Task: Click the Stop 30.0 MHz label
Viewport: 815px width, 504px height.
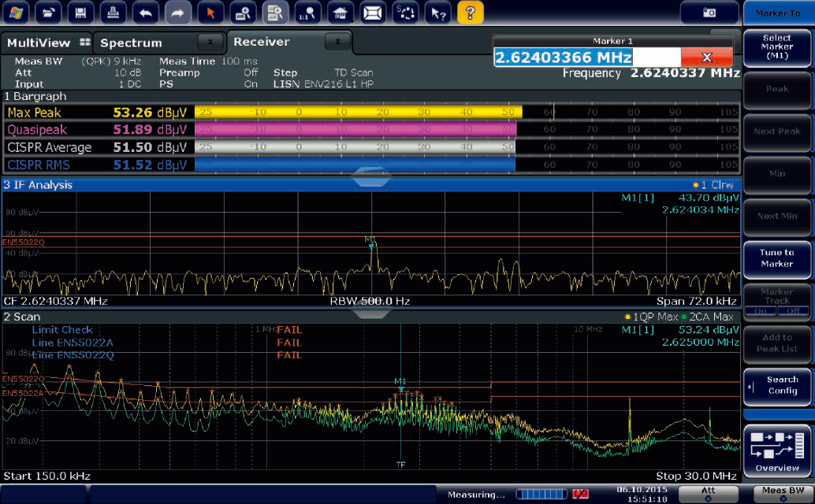Action: (697, 476)
